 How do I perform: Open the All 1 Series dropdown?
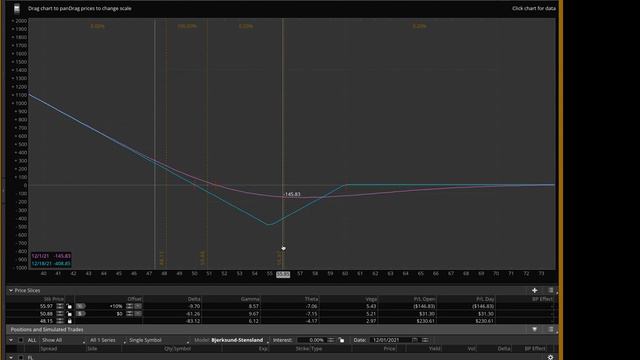[107, 340]
